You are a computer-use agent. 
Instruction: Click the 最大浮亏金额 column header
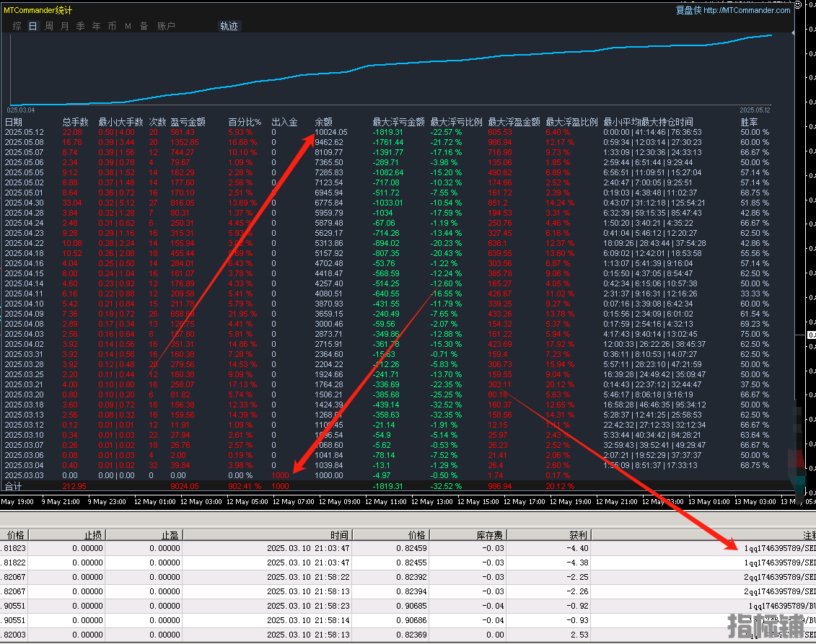click(399, 123)
